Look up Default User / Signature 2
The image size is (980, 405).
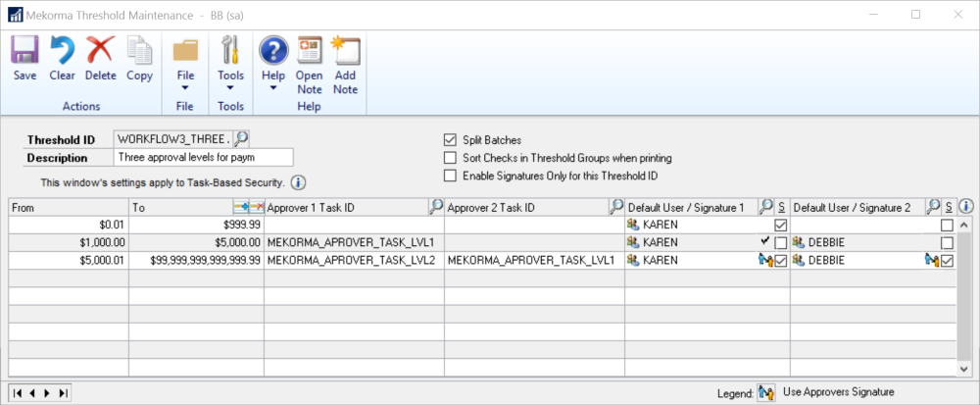(933, 207)
